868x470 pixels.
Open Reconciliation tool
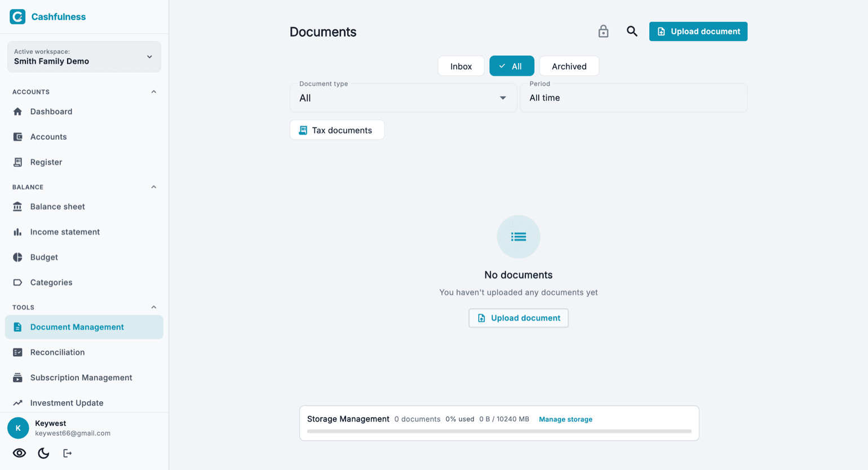(84, 352)
